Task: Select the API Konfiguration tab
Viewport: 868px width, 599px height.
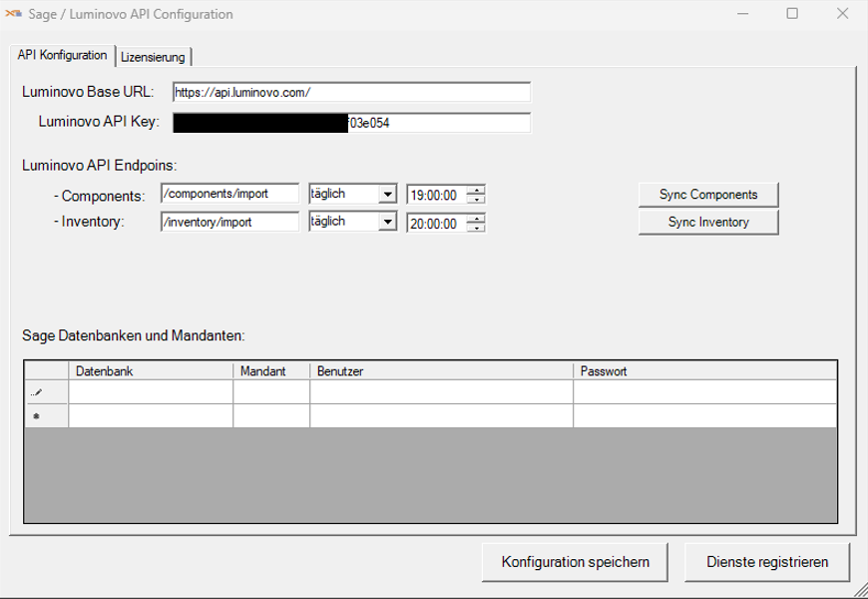Action: (x=62, y=56)
